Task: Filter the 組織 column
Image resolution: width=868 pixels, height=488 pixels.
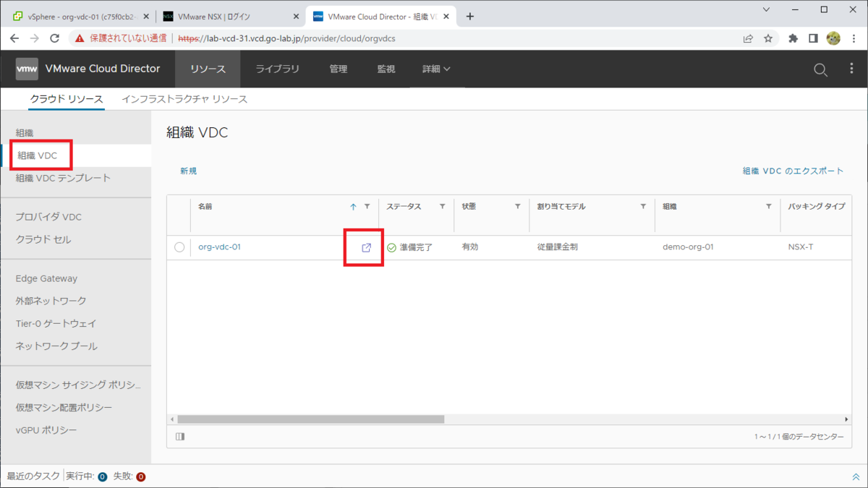Action: point(768,207)
